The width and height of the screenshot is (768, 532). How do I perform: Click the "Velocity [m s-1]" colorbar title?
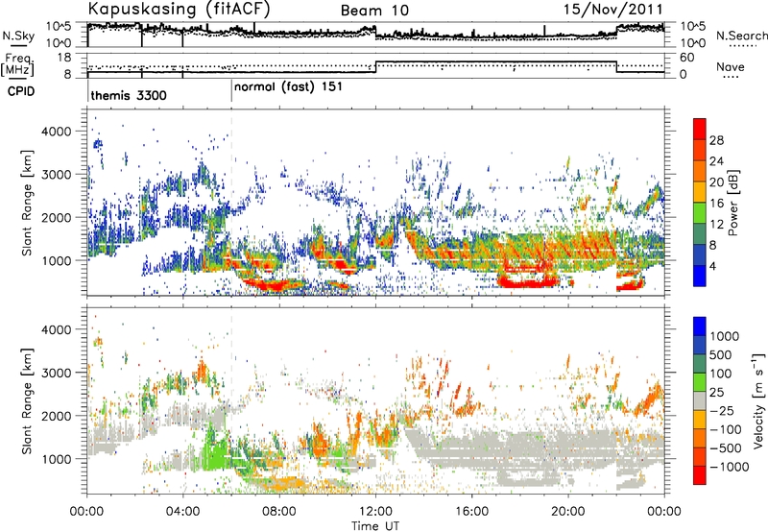point(758,400)
